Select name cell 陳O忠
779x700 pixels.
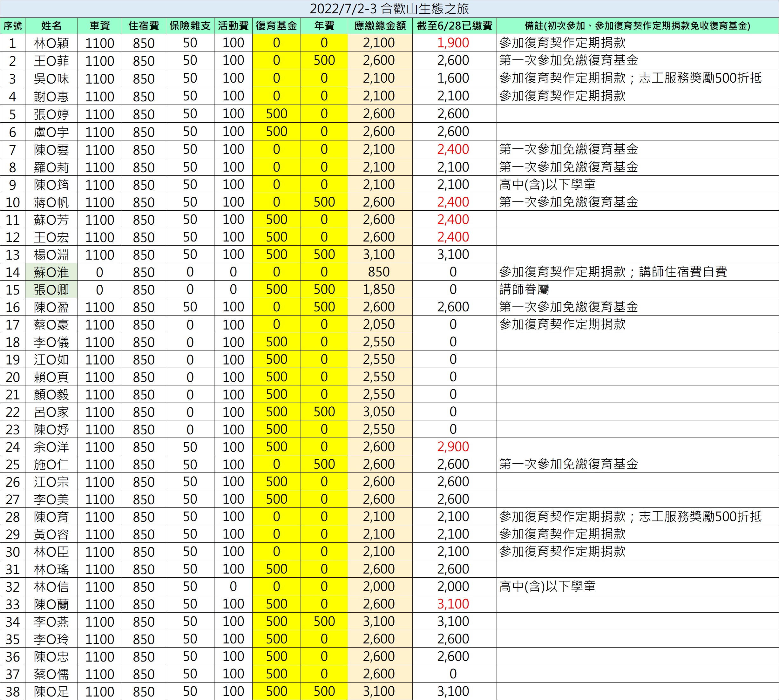click(51, 656)
